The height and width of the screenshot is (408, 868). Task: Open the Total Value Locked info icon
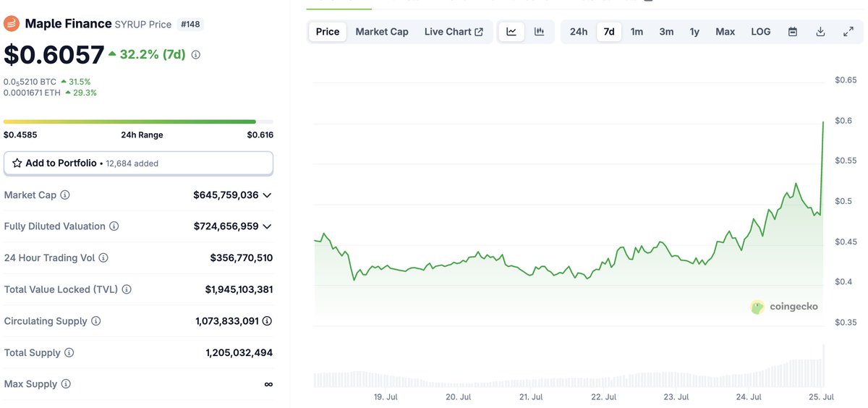[x=127, y=289]
